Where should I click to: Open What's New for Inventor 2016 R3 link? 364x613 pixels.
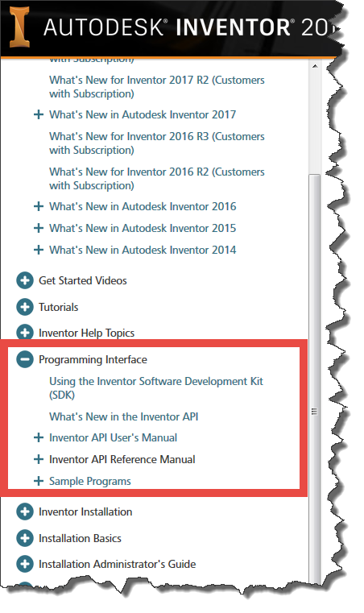(x=157, y=143)
